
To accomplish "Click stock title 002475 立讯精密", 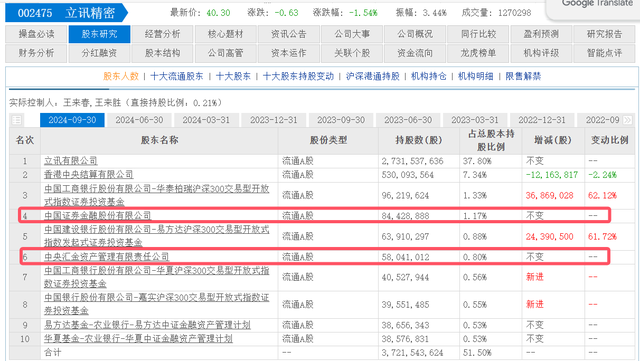I will 66,13.
